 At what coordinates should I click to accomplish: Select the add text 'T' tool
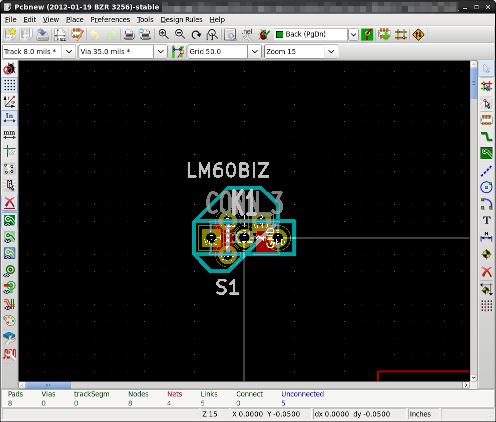pyautogui.click(x=487, y=220)
